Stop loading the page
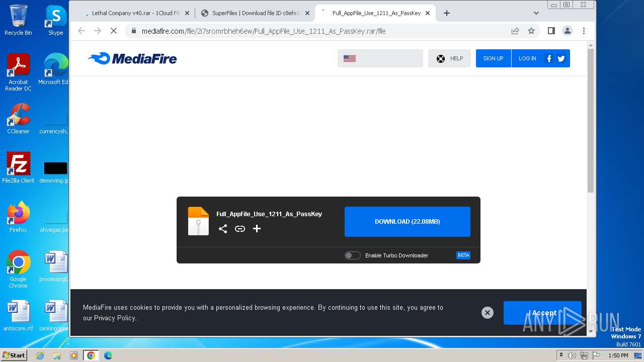The height and width of the screenshot is (362, 644). [x=114, y=31]
